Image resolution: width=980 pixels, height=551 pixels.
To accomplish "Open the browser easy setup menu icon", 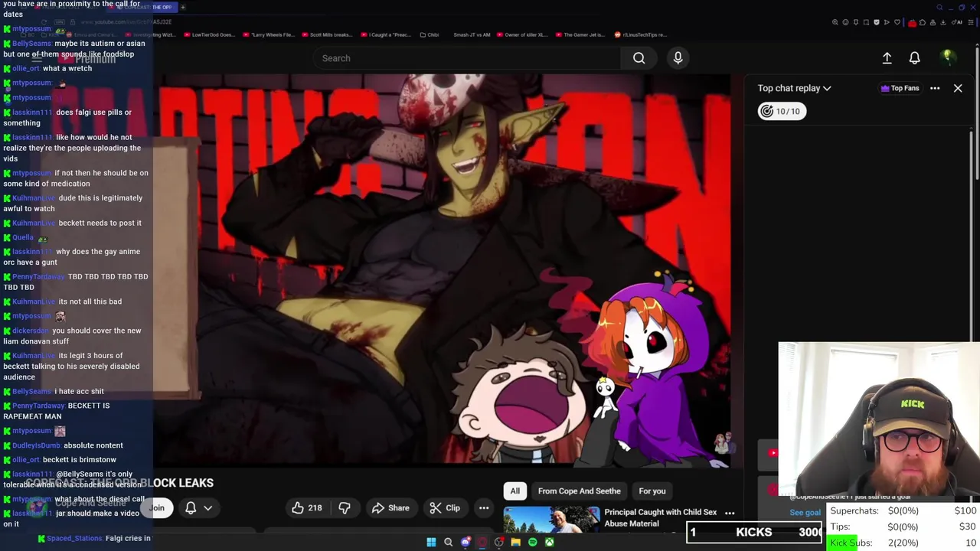I will click(970, 22).
